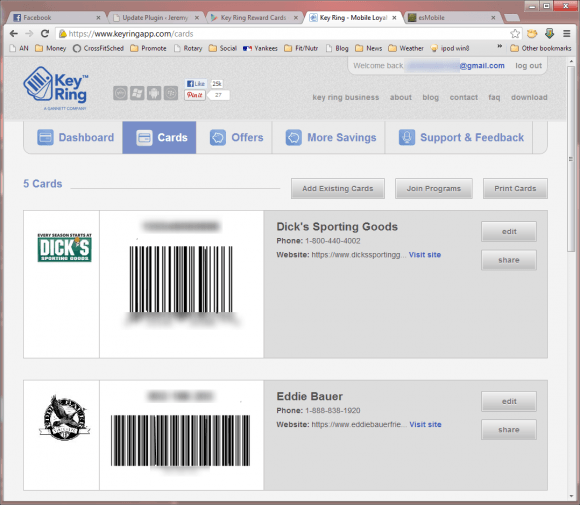Bookmark the page with the star icon
This screenshot has width=580, height=505.
pos(515,34)
